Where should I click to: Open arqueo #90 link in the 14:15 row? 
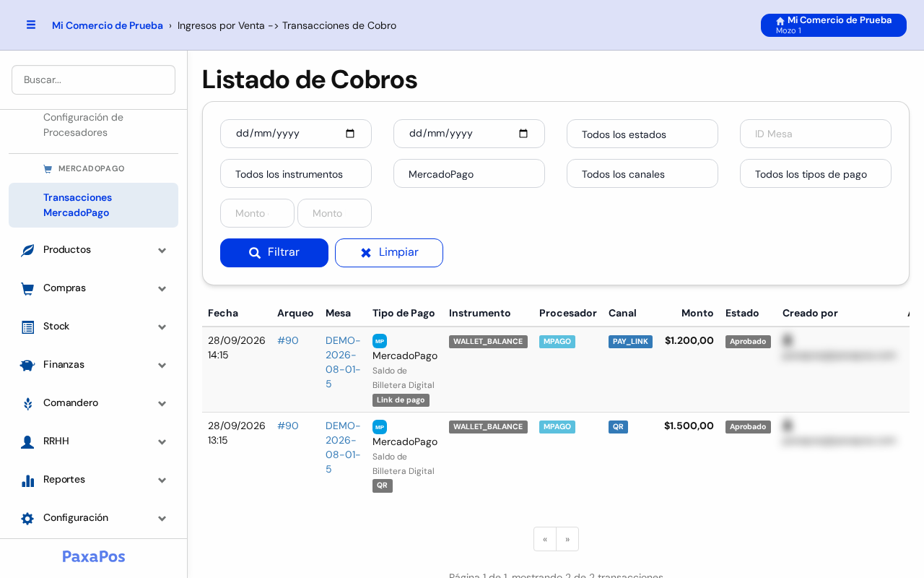288,340
